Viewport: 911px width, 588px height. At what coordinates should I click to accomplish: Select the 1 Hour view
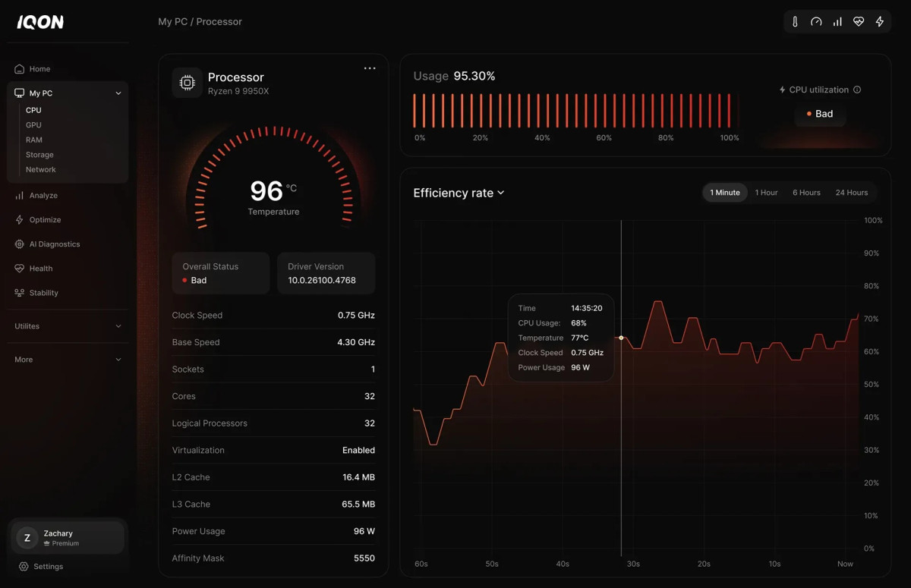766,192
